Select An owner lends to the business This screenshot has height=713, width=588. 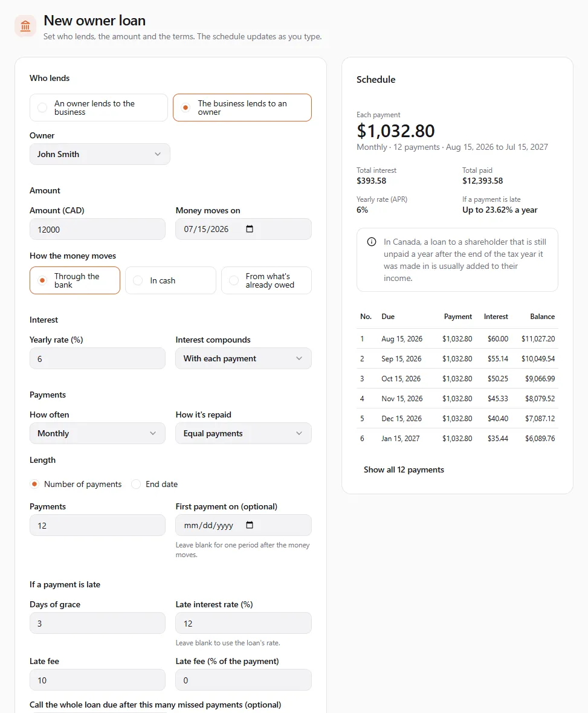tap(99, 108)
